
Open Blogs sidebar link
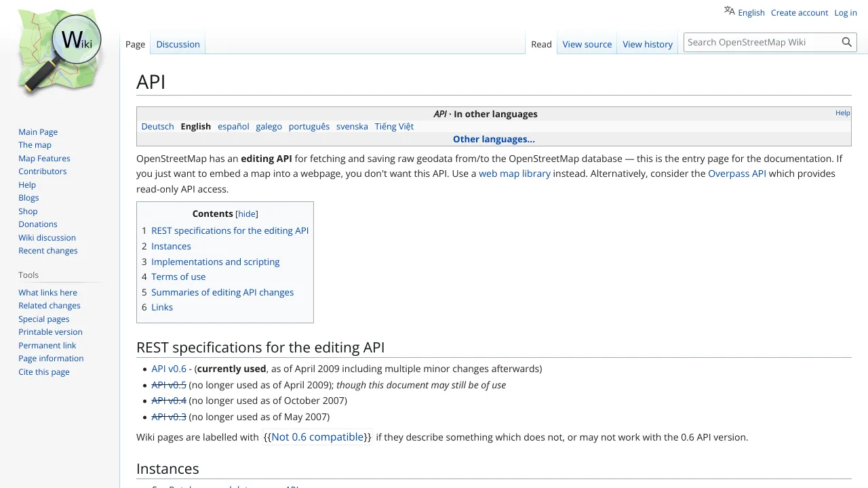point(28,198)
